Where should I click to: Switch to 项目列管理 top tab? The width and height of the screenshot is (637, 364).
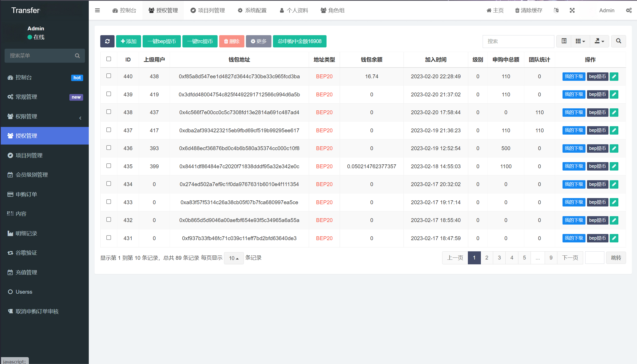pyautogui.click(x=208, y=10)
